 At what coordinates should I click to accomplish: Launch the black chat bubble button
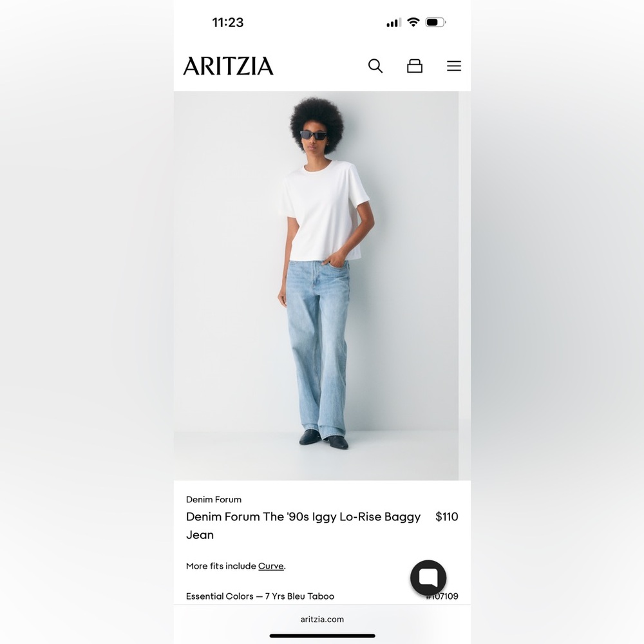(428, 578)
